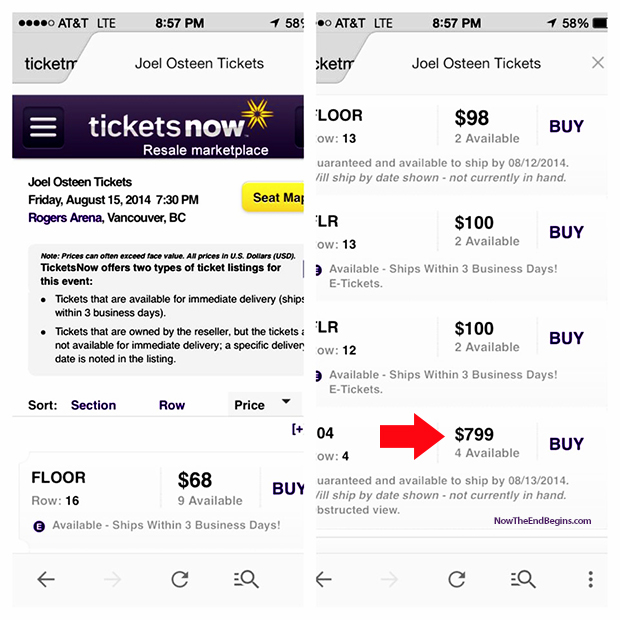Tap the refresh icon in right browser toolbar

457,579
